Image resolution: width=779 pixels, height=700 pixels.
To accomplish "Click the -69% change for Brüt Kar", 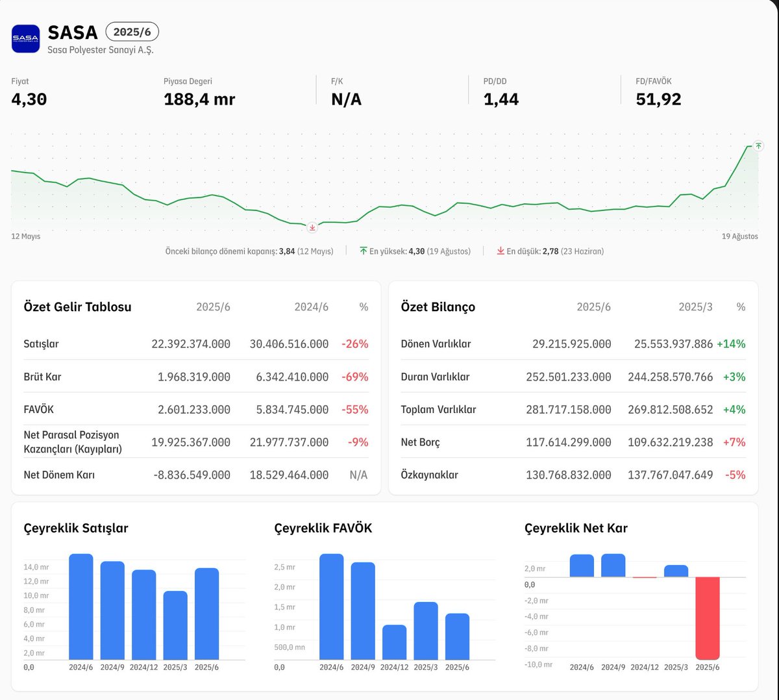I will pyautogui.click(x=355, y=377).
